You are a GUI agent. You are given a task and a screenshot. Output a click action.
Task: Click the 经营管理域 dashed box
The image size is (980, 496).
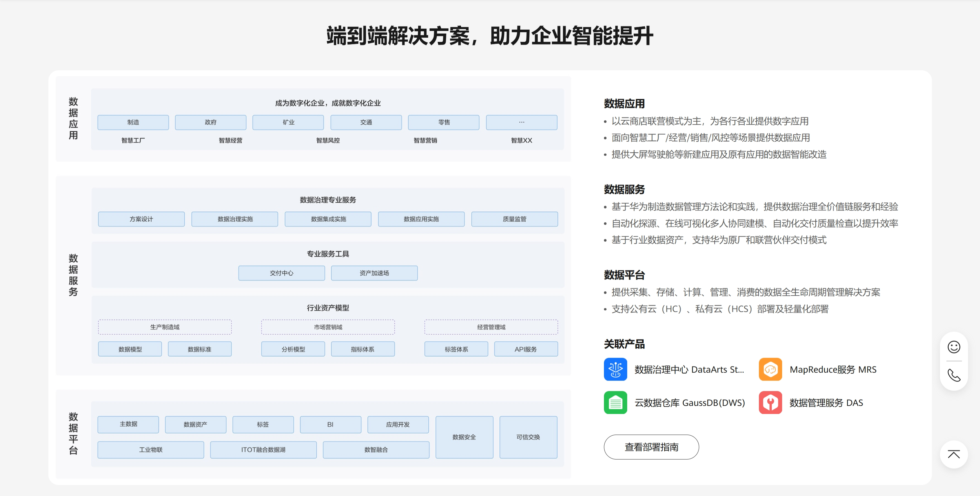tap(491, 327)
